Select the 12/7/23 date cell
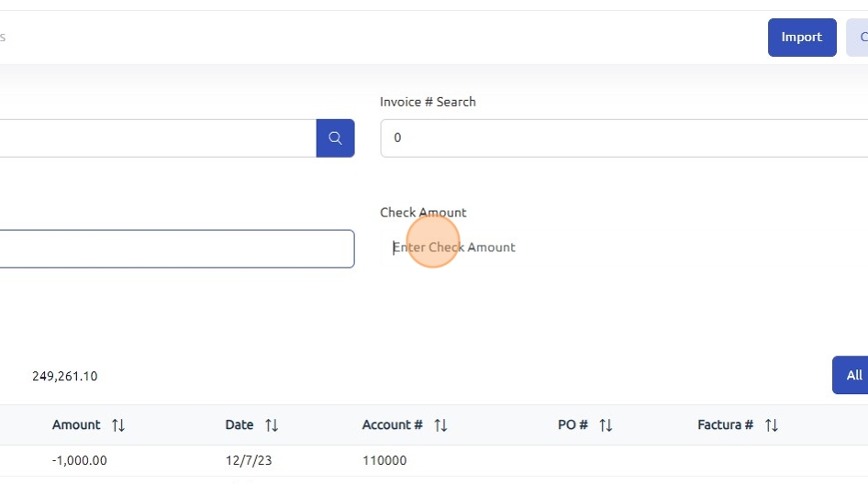The image size is (868, 484). click(x=247, y=461)
